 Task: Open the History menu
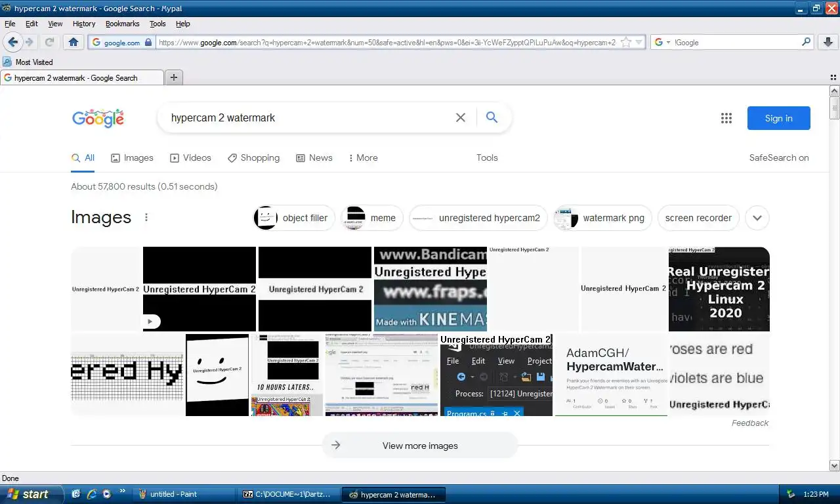[84, 24]
